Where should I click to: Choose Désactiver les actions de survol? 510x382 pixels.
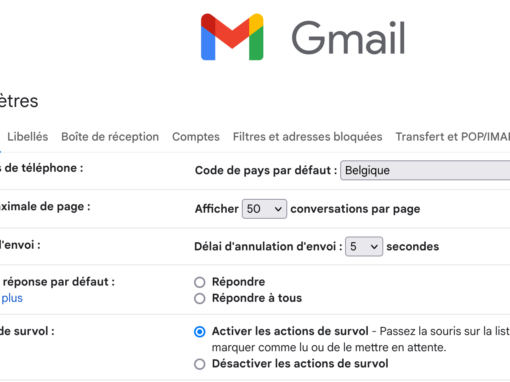coord(200,364)
